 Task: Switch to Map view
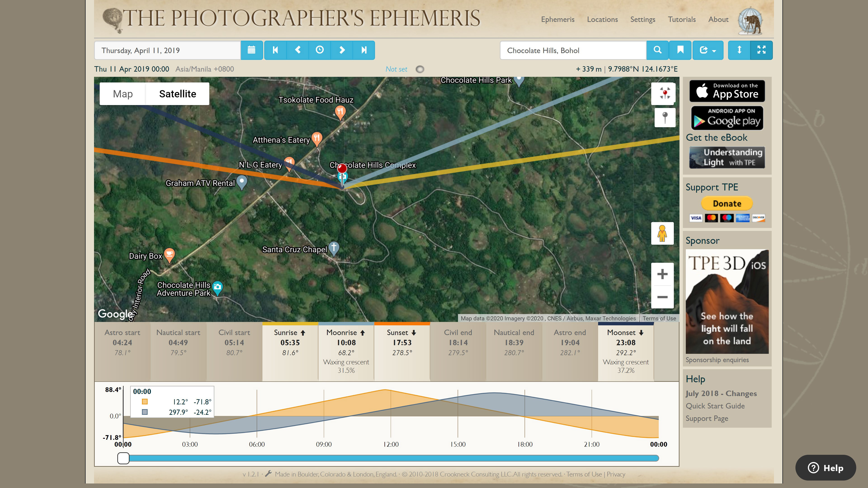(x=123, y=94)
